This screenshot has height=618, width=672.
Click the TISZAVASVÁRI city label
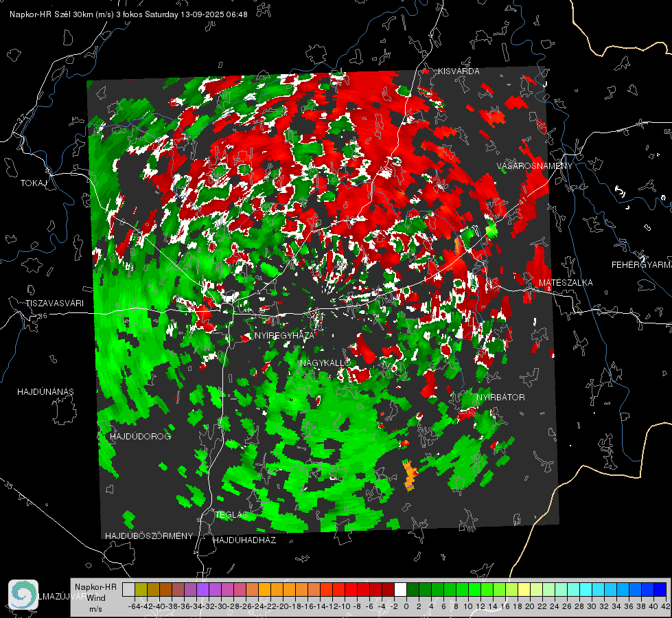click(54, 304)
